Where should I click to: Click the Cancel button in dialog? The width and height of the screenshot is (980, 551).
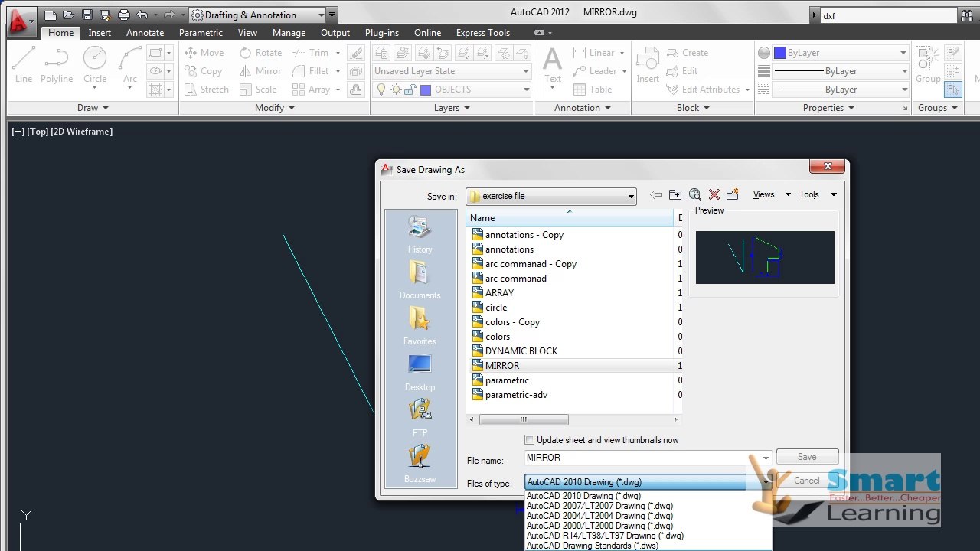(807, 481)
